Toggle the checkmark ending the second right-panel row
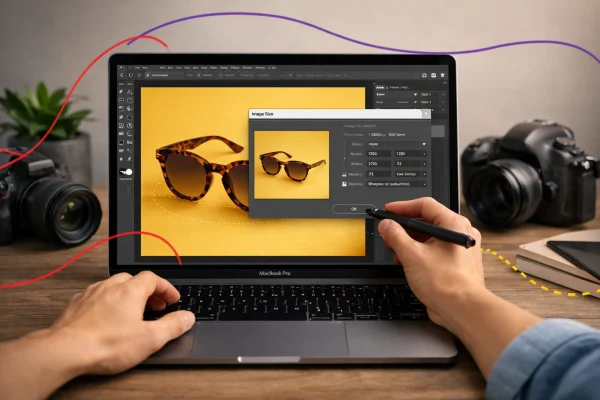Screen dimensions: 600x400 (x=443, y=102)
